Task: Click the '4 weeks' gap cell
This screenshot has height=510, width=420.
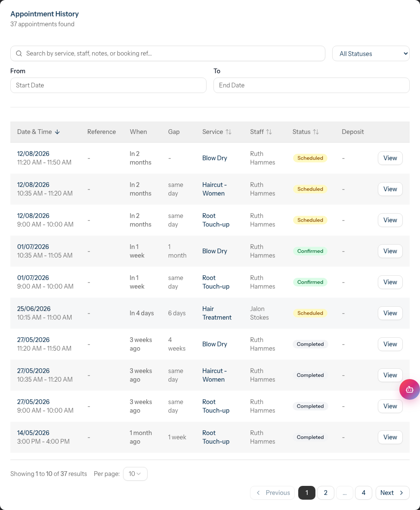Action: (177, 344)
